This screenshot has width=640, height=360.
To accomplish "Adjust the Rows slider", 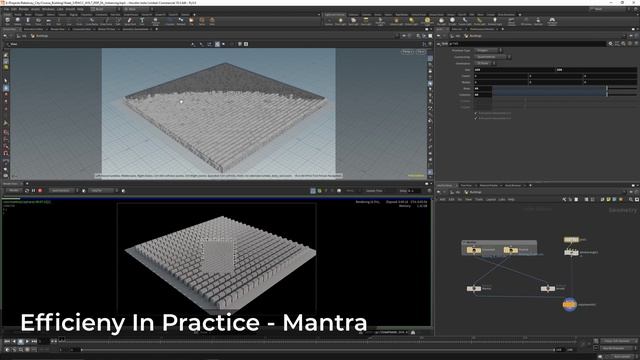I will (564, 89).
